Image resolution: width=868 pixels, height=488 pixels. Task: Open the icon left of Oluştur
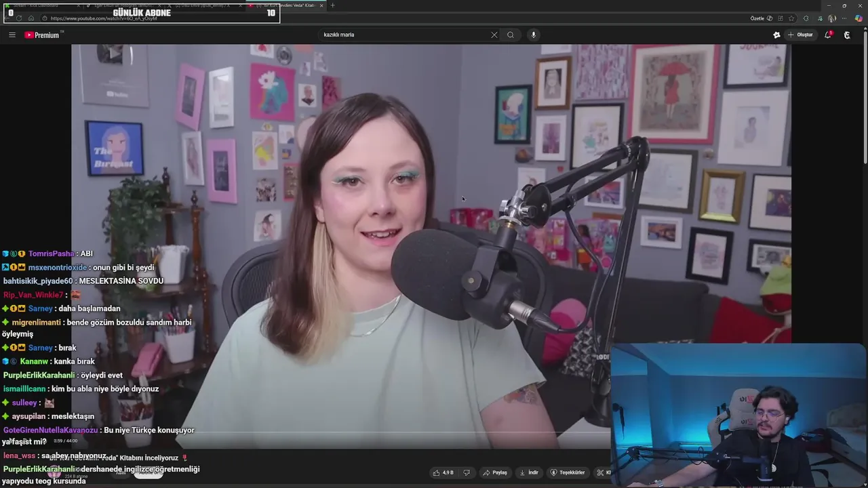(x=776, y=35)
